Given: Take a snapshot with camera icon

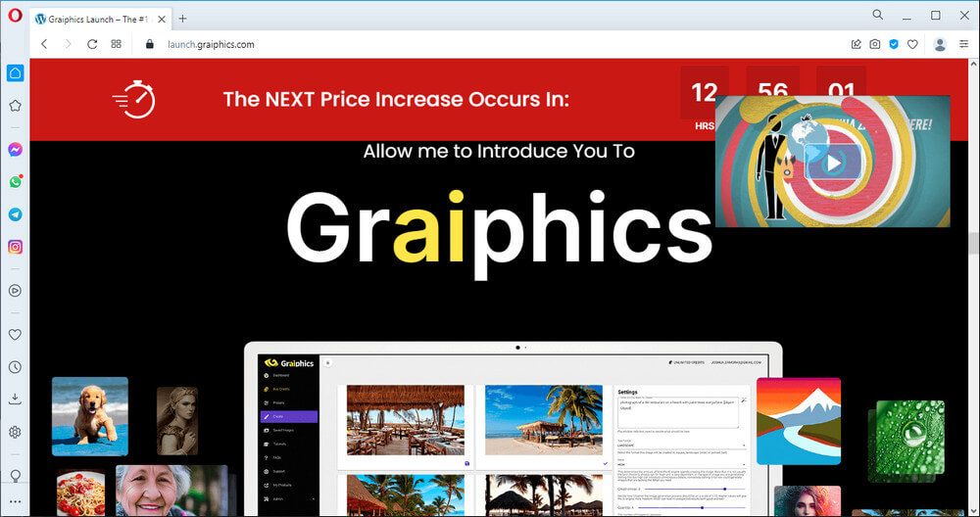Looking at the screenshot, I should coord(875,44).
